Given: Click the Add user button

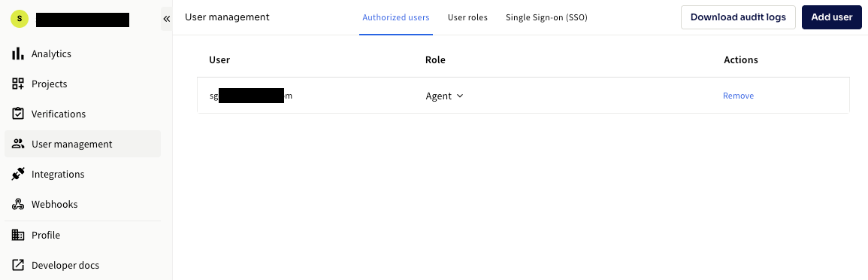Looking at the screenshot, I should (831, 17).
